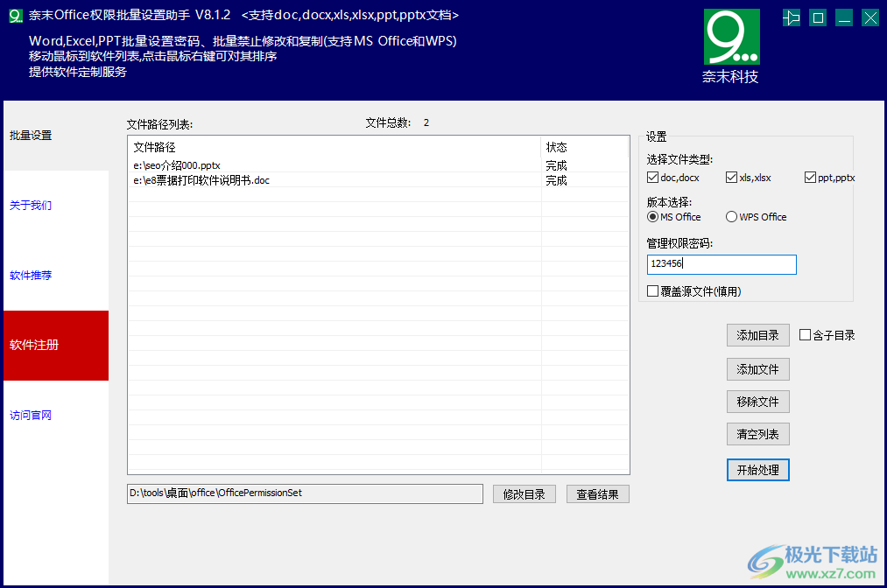This screenshot has width=887, height=588.
Task: Click the 管理权限密码 input field
Action: coord(722,264)
